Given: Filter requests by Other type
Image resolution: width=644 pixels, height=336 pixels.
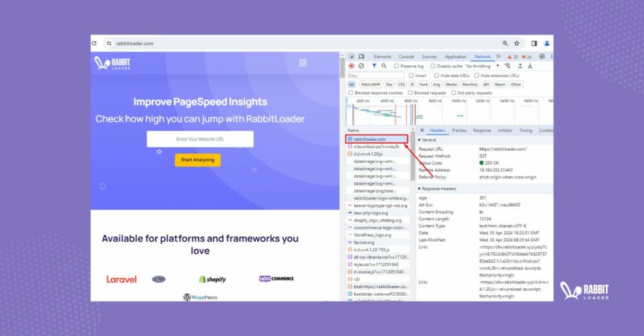Looking at the screenshot, I should [x=516, y=85].
